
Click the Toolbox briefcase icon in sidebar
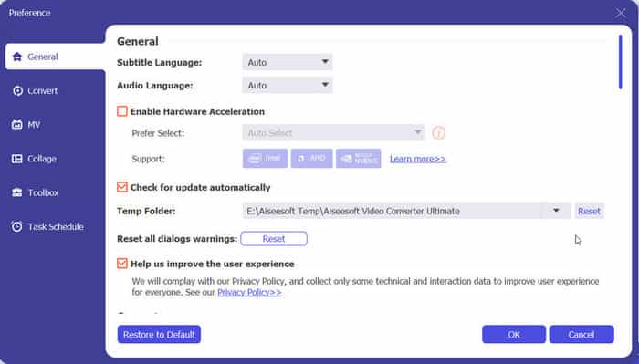click(x=17, y=192)
